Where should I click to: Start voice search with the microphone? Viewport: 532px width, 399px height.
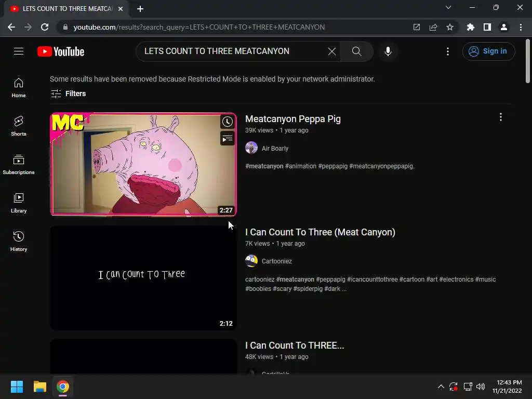pyautogui.click(x=388, y=51)
